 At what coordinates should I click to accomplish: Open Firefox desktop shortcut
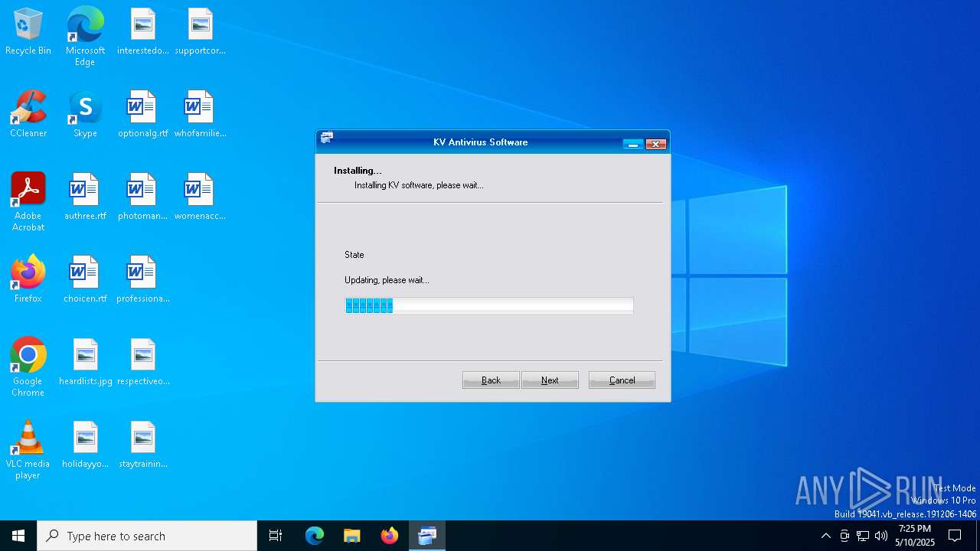pos(28,280)
